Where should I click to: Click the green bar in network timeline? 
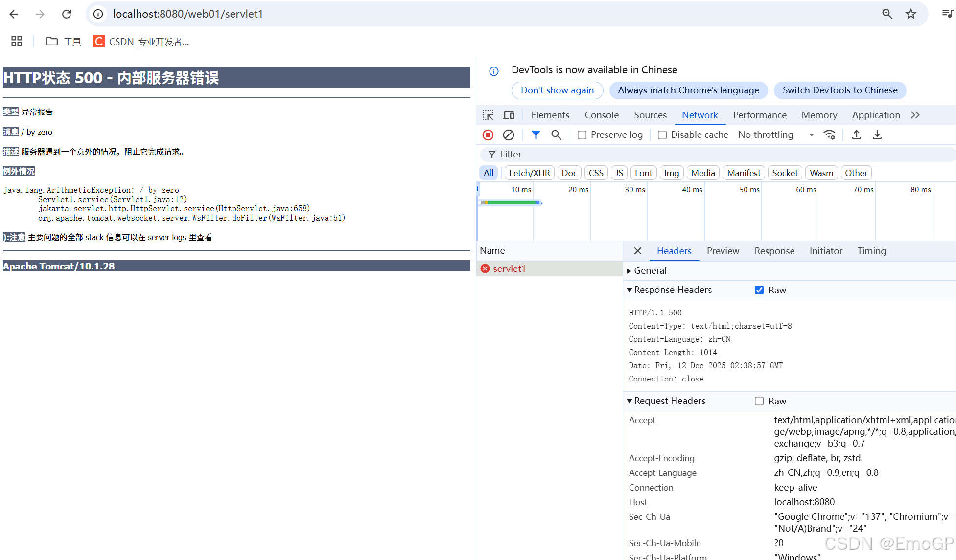pos(512,202)
